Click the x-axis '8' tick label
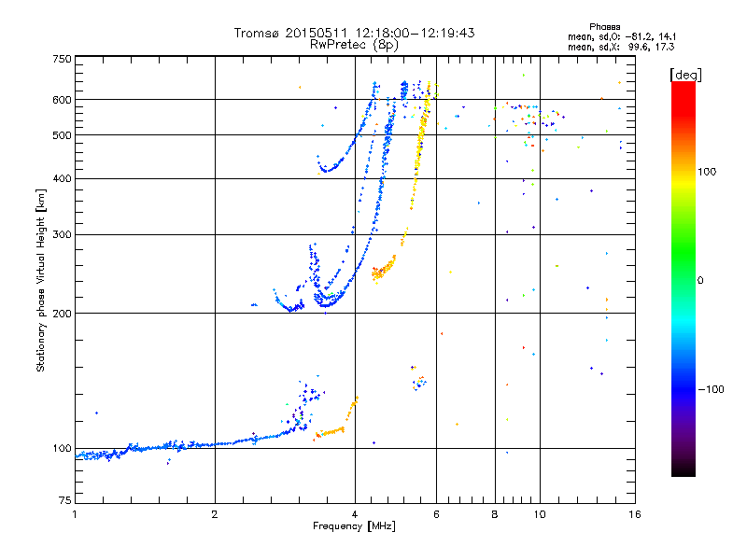 point(495,514)
